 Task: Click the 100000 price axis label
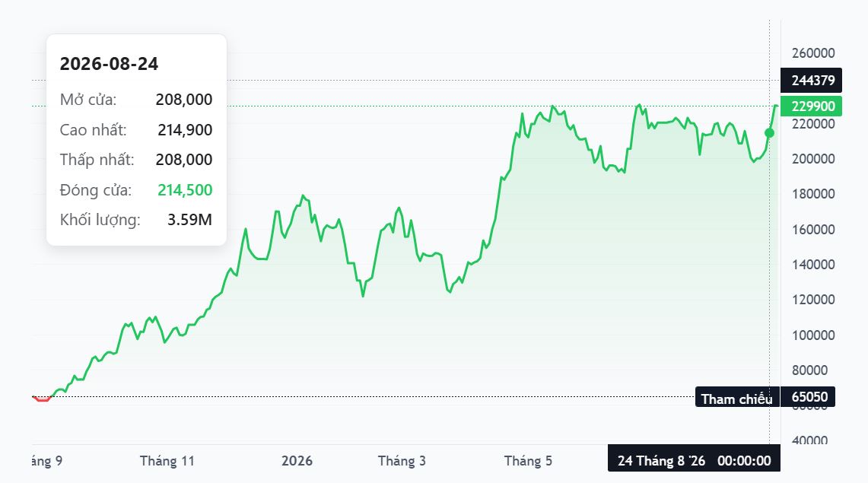(813, 335)
